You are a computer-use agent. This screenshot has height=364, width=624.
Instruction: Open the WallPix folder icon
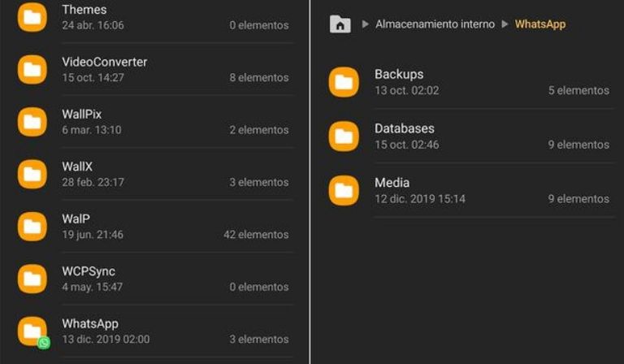32,122
